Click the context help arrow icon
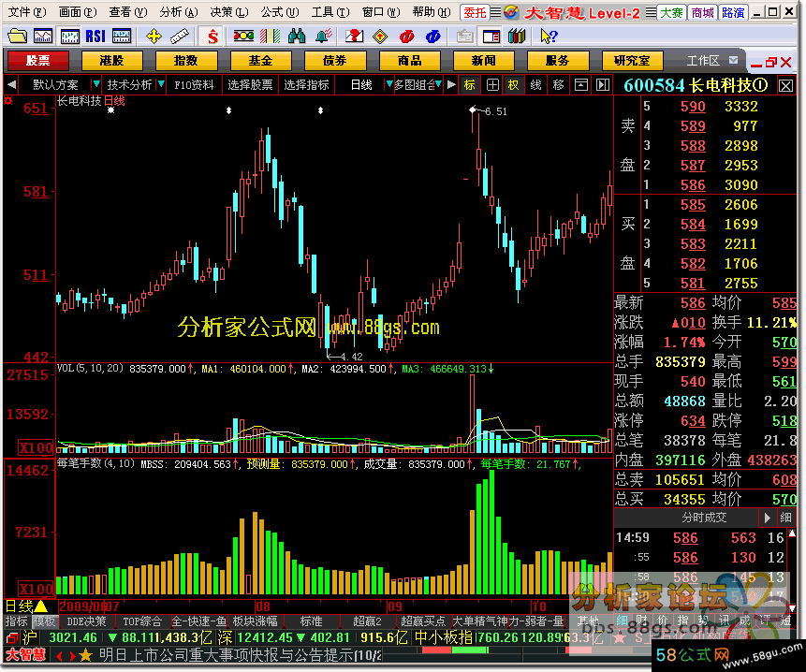 [x=549, y=36]
